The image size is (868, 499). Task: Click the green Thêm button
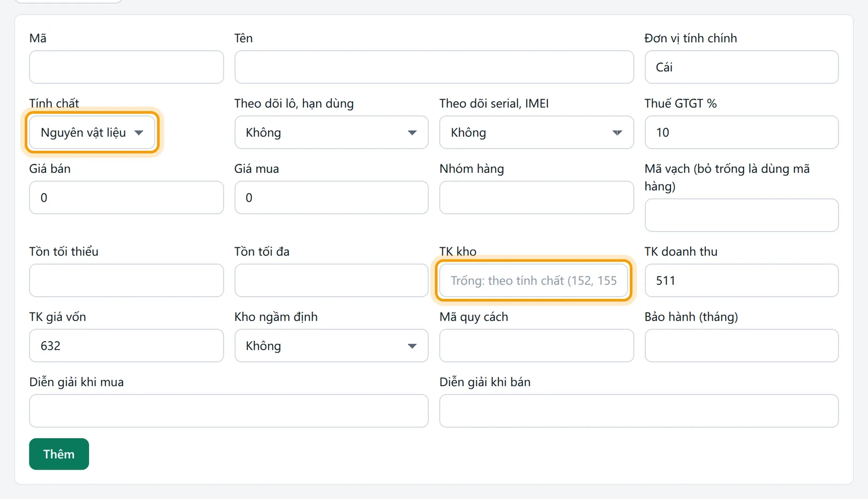click(x=59, y=454)
